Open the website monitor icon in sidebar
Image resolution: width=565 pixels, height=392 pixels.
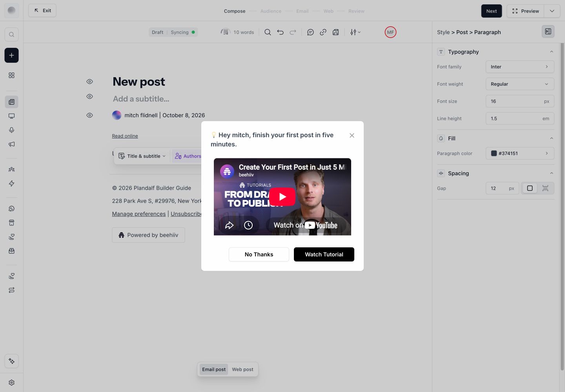coord(11,116)
